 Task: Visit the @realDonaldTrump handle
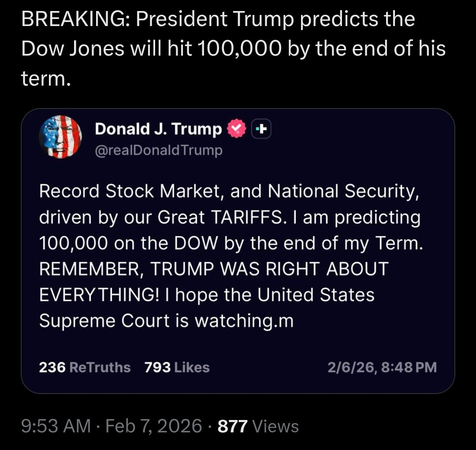point(159,150)
